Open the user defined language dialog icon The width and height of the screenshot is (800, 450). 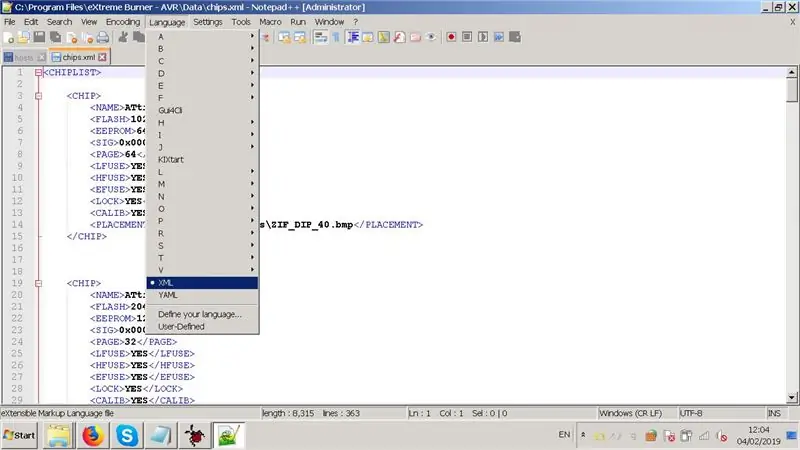[x=368, y=37]
